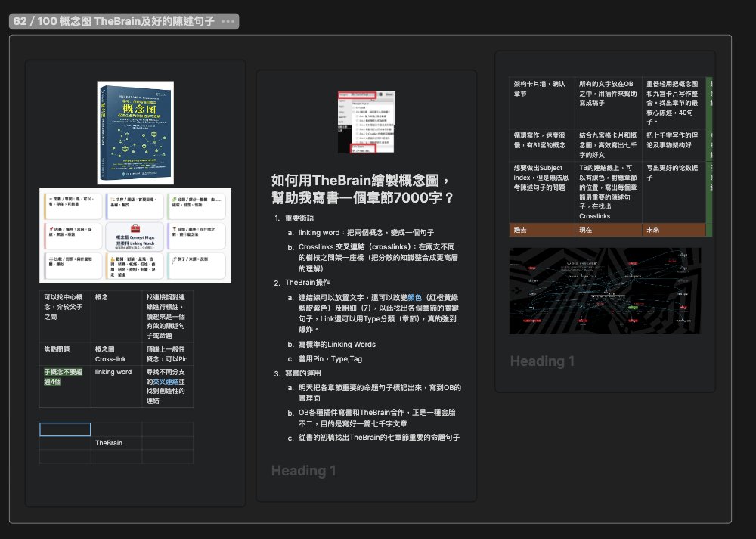
Task: Open the 概念图 book cover image
Action: [135, 132]
